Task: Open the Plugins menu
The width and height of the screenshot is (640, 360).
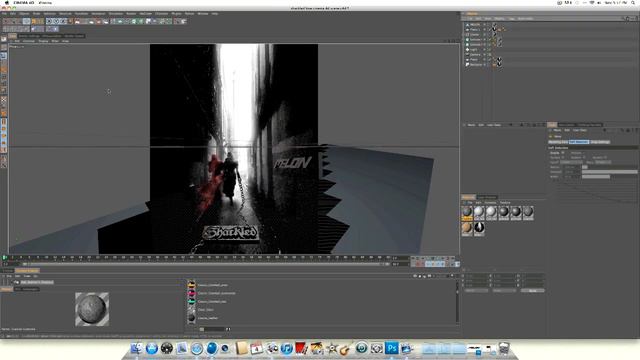Action: [x=176, y=13]
